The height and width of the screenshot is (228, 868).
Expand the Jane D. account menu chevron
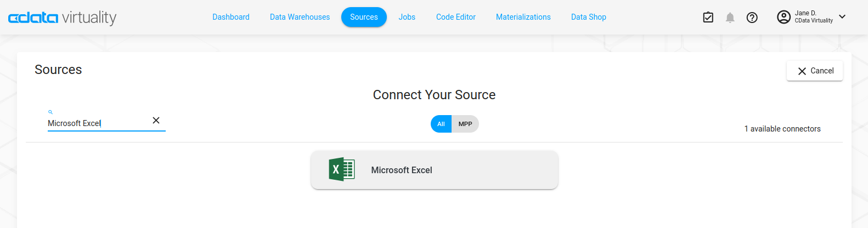click(x=842, y=16)
